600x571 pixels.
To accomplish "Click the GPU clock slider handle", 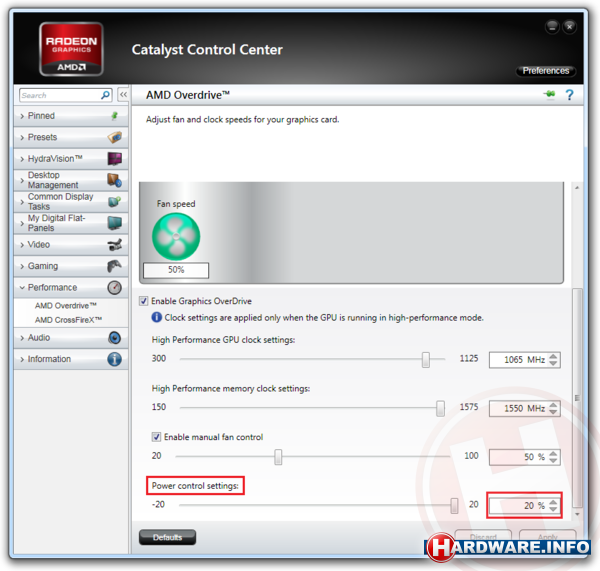I will pos(427,359).
